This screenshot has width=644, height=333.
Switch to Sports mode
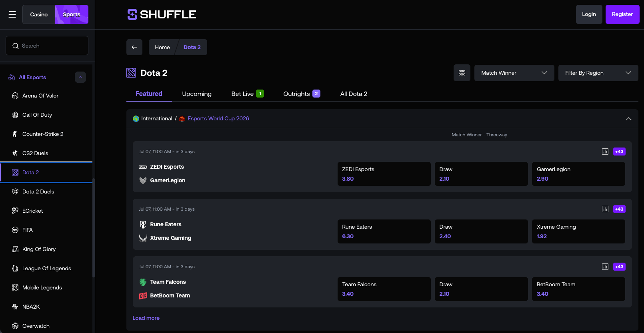point(72,14)
